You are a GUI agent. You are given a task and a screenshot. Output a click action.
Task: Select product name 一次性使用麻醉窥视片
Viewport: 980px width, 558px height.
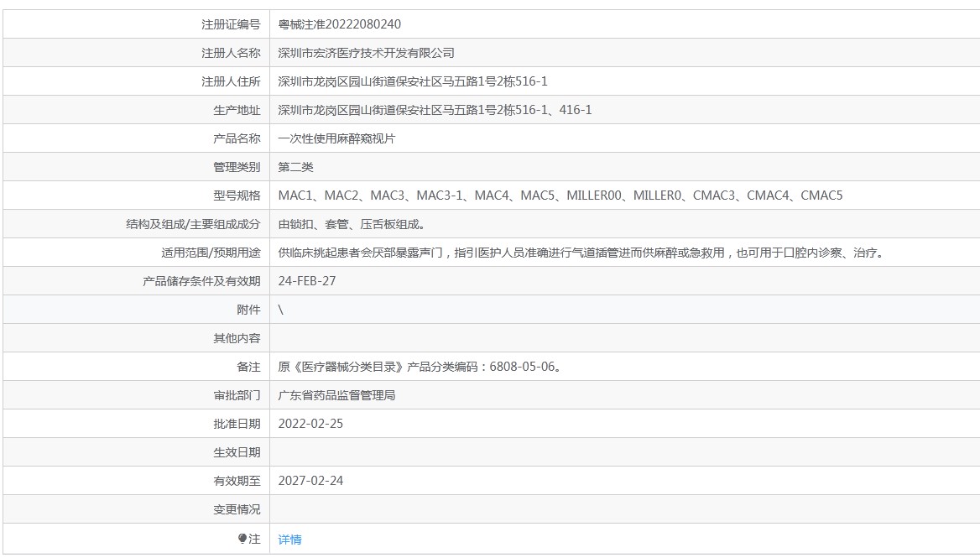click(x=336, y=138)
